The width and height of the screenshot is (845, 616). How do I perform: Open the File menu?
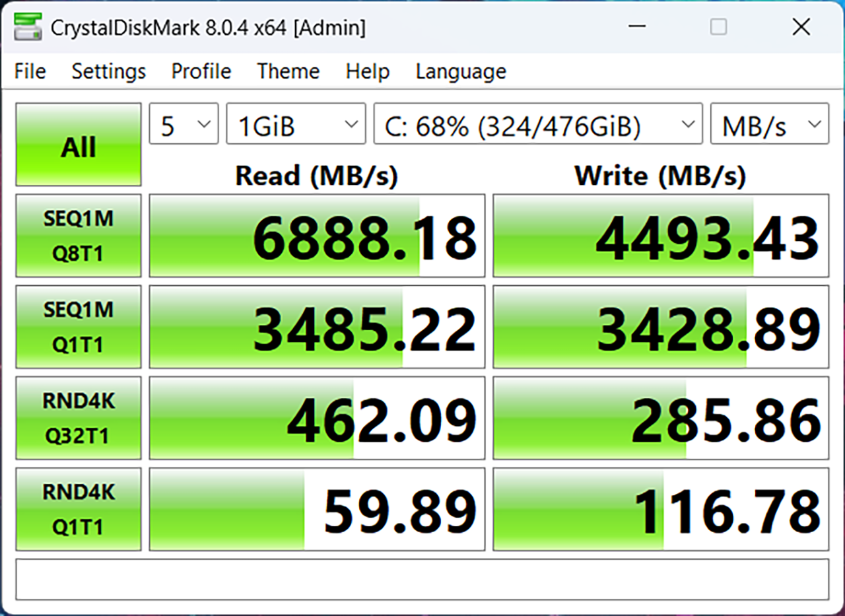pos(30,71)
